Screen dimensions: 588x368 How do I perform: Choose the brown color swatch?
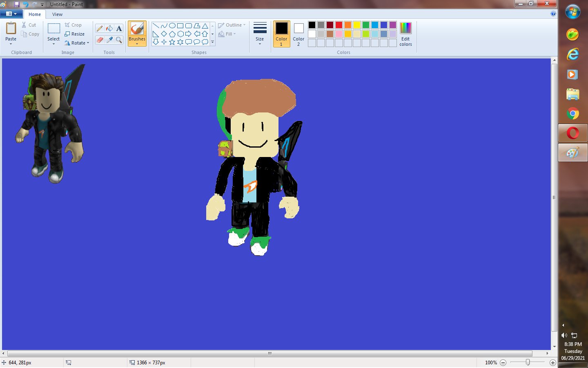click(330, 34)
